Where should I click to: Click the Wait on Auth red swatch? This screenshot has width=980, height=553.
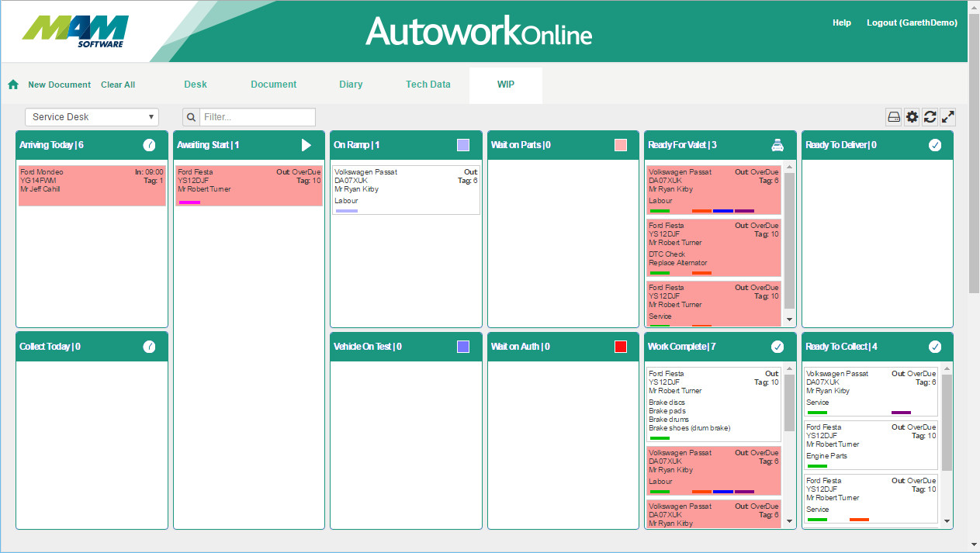tap(620, 347)
